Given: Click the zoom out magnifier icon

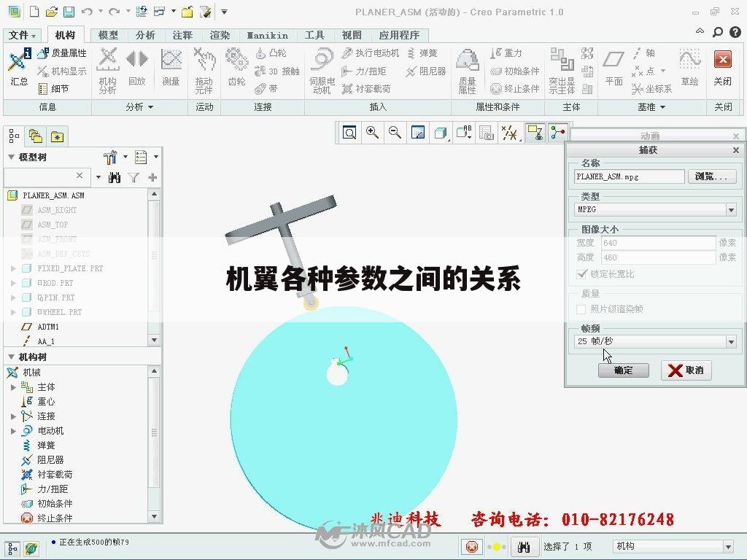Looking at the screenshot, I should (395, 133).
